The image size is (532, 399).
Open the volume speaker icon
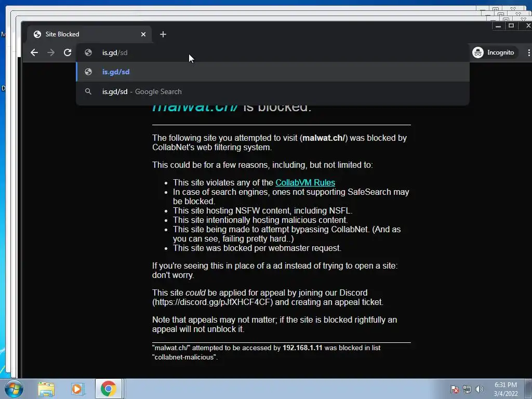[x=479, y=389]
